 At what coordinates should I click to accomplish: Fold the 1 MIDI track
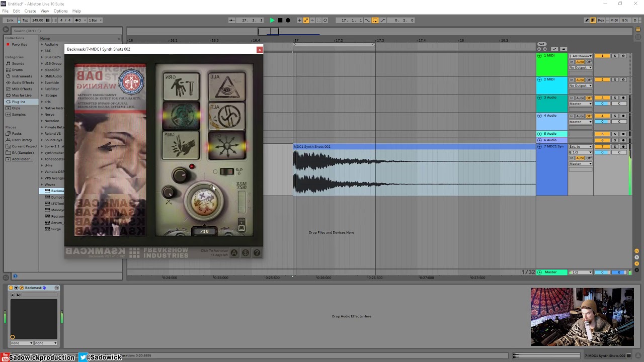click(x=540, y=56)
